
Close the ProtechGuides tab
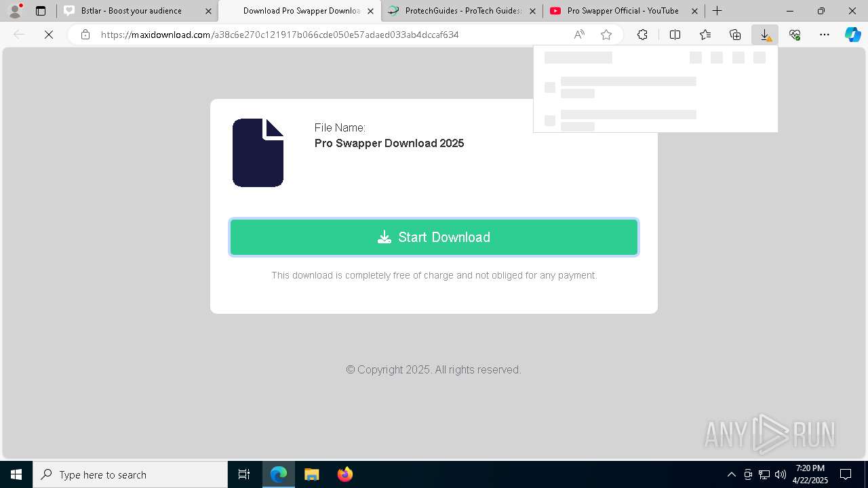pos(533,11)
